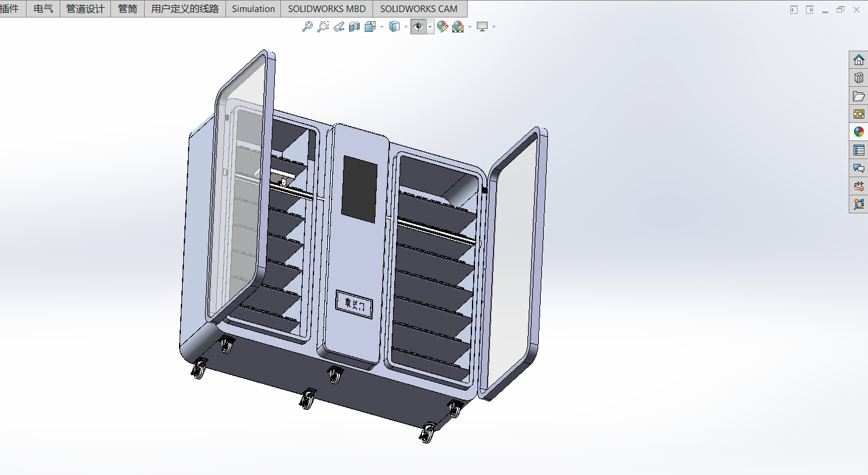Open the Edit Appearance tool

(442, 27)
